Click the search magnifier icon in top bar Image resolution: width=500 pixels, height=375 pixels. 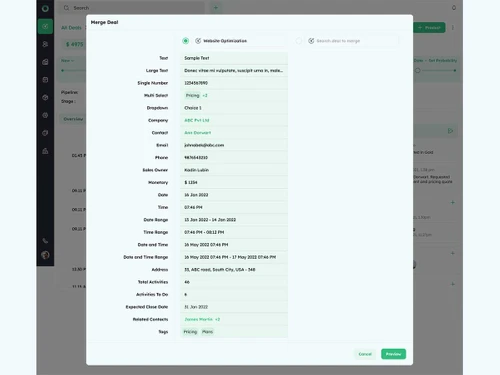coord(66,8)
